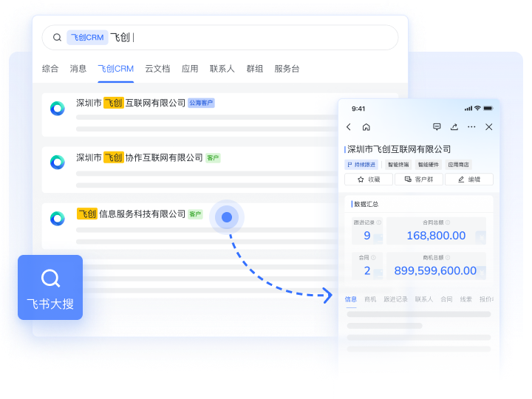Switch to the 综合 tab
Viewport: 532px width, 399px height.
[x=50, y=69]
